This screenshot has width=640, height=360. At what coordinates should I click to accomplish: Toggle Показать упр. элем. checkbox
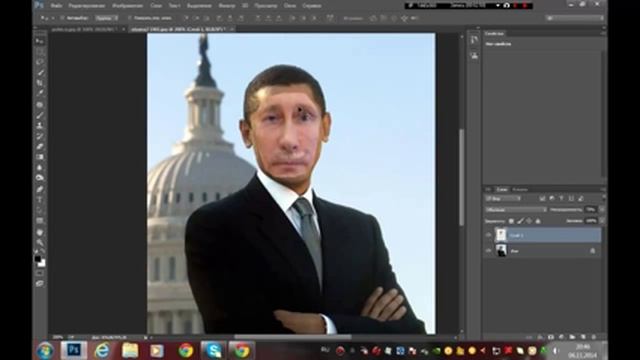point(129,18)
